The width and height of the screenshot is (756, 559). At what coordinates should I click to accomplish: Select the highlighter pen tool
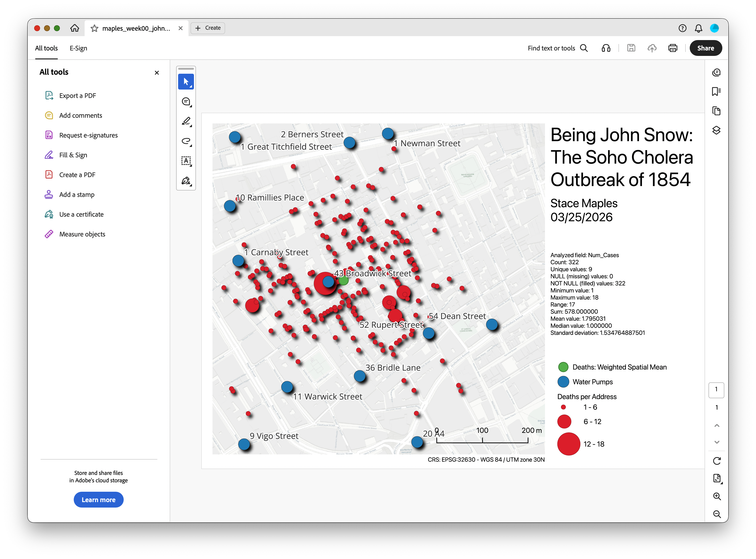click(186, 121)
